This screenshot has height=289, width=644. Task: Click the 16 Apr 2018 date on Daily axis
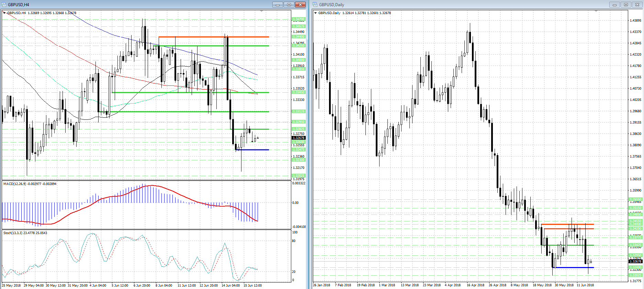pyautogui.click(x=475, y=285)
